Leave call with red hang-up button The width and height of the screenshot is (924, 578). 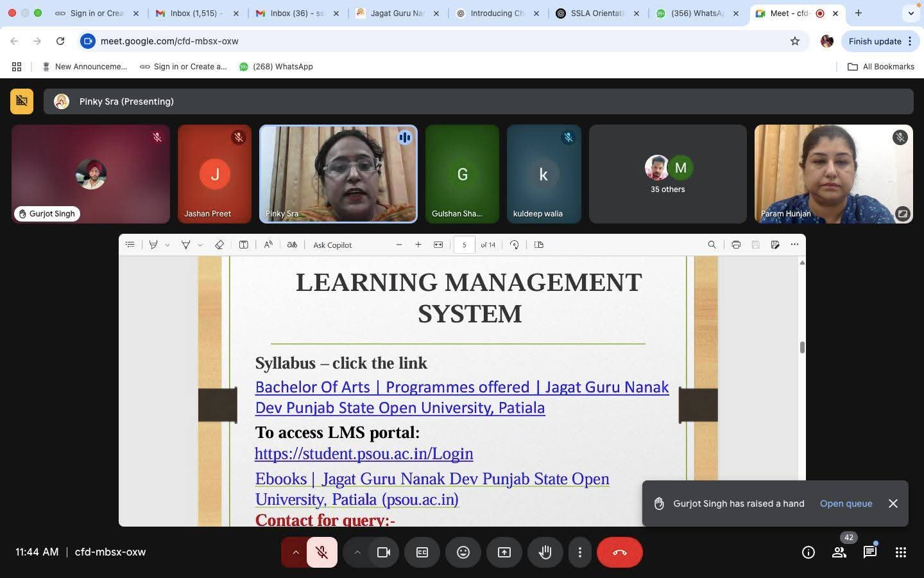tap(620, 552)
